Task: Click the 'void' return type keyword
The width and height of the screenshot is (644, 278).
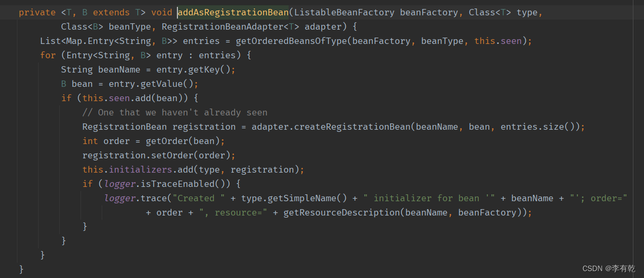Action: [162, 12]
